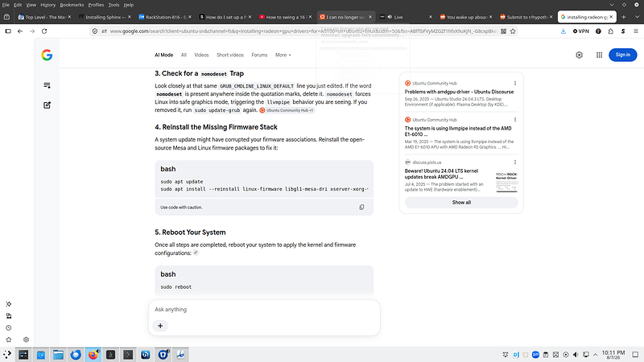This screenshot has width=644, height=362.
Task: Open the application launcher on taskbar
Action: 7,355
